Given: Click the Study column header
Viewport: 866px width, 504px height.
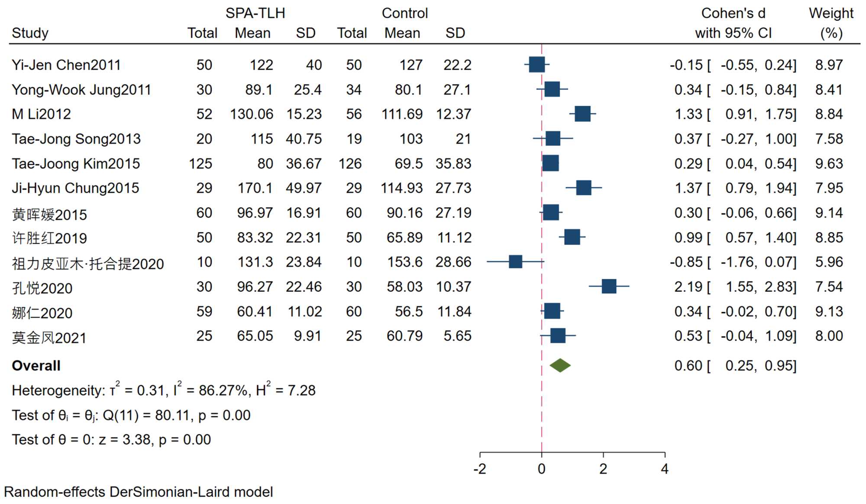Looking at the screenshot, I should click(x=30, y=33).
